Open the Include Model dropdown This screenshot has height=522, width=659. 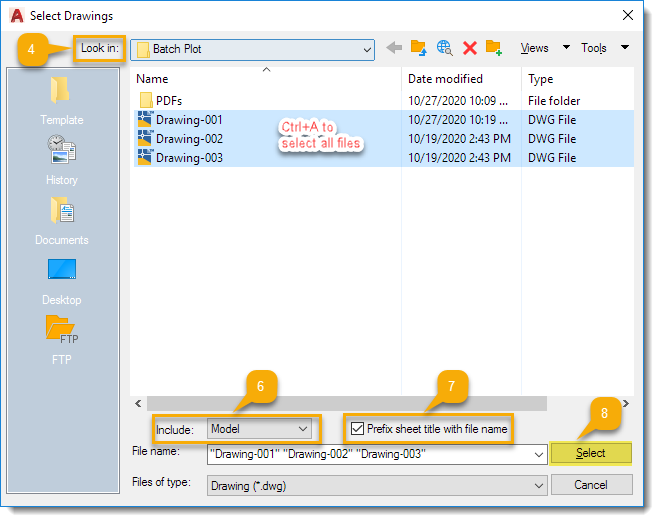(x=259, y=429)
